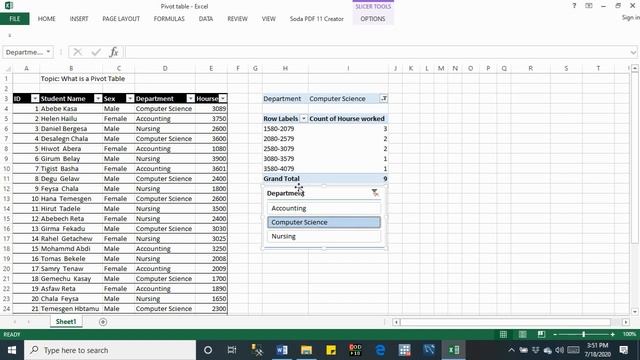Click the zoom in plus button

[613, 334]
